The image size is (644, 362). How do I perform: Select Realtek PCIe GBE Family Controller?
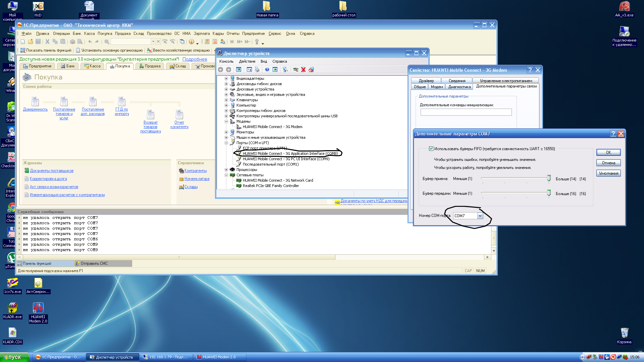(x=271, y=186)
